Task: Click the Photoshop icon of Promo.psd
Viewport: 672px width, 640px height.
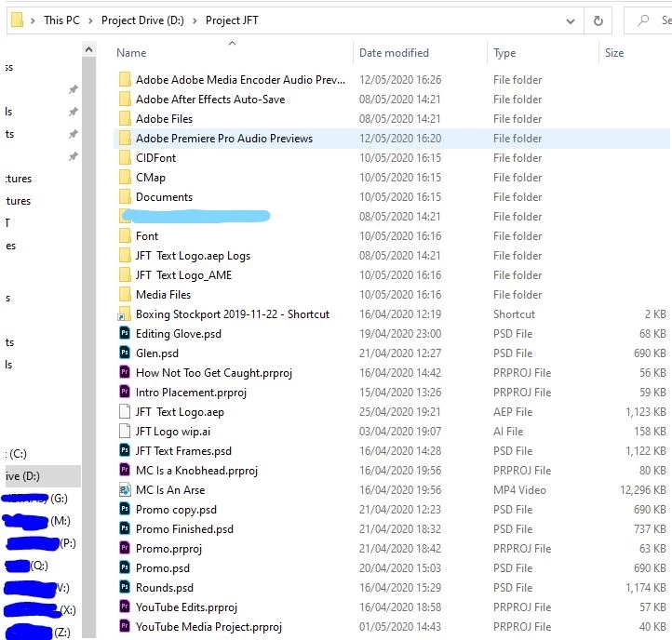Action: 125,567
